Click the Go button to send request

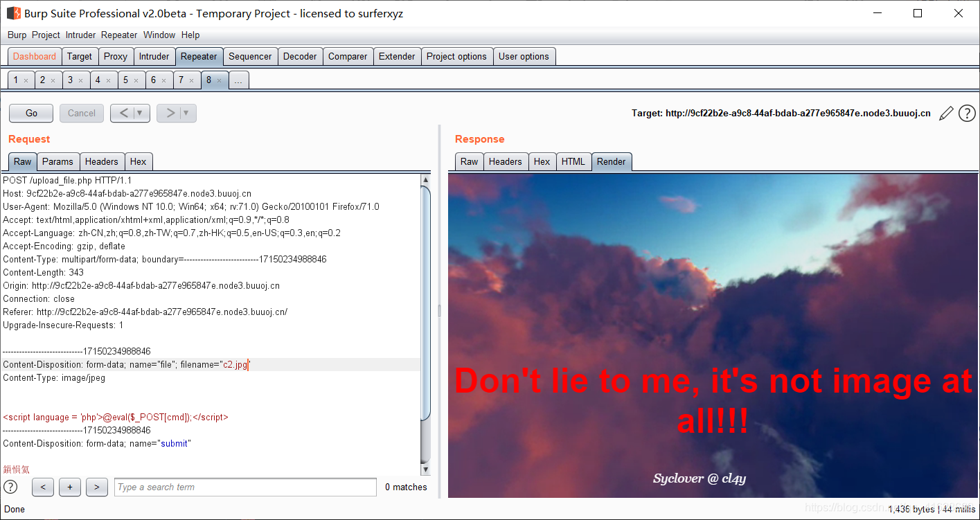31,113
